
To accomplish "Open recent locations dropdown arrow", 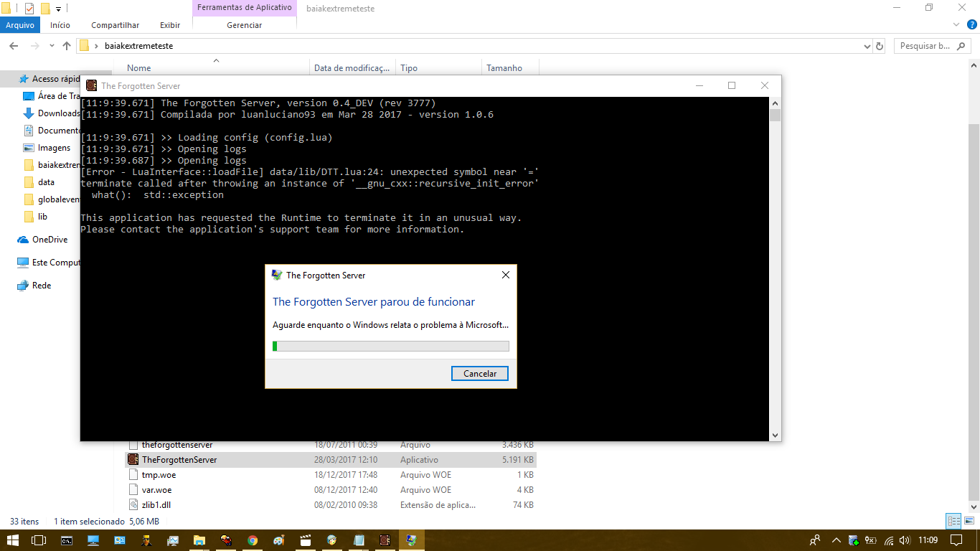I will (x=52, y=46).
